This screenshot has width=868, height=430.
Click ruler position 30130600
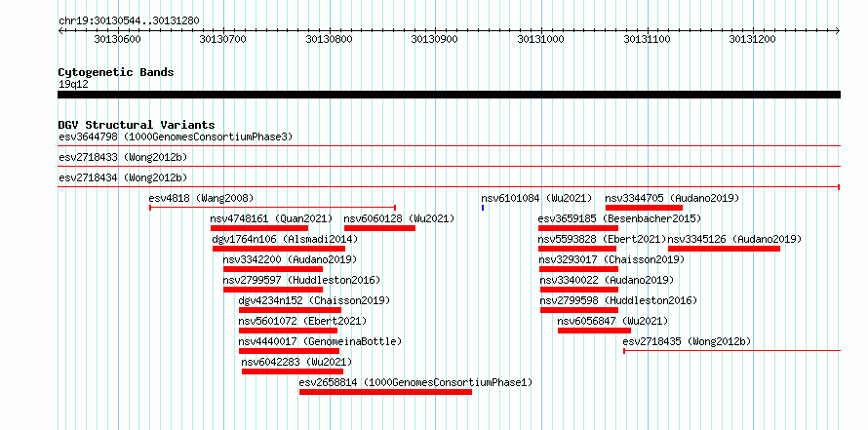coord(117,39)
